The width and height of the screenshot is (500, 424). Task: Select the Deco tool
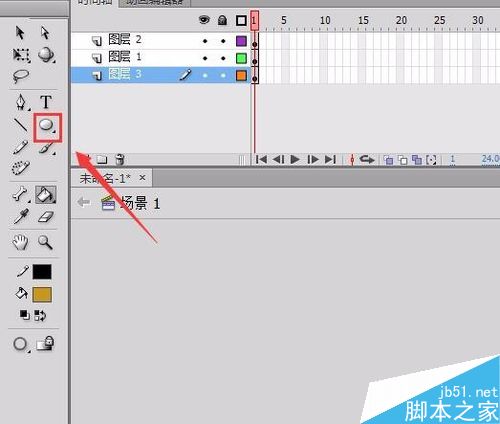[x=21, y=168]
